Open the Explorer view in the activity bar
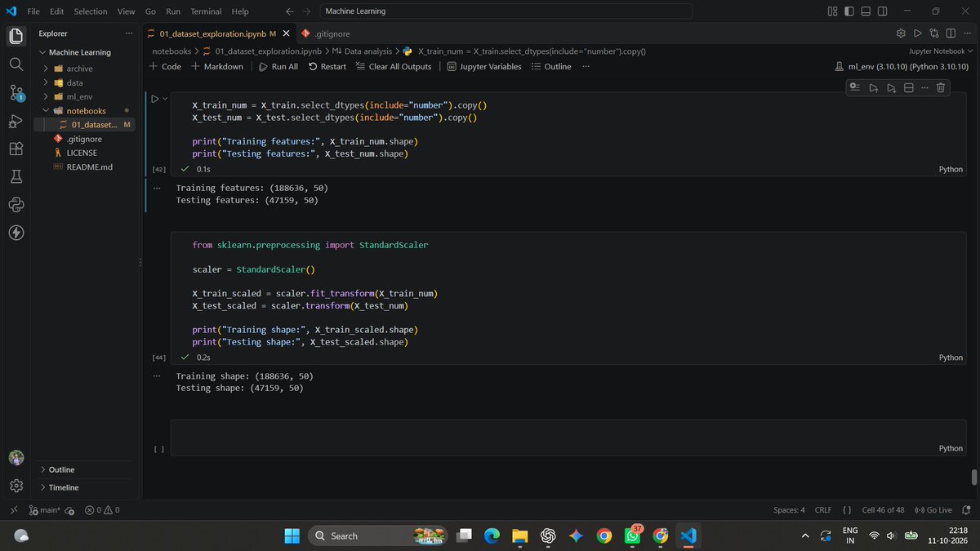The width and height of the screenshot is (980, 551). [x=16, y=36]
